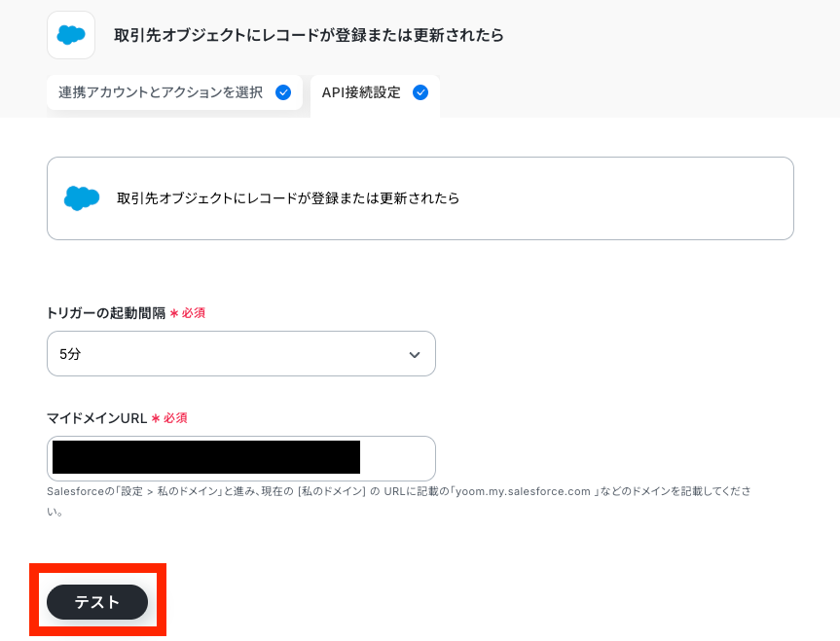This screenshot has width=840, height=641.
Task: Click the マイドメインURL field label
Action: (97, 418)
